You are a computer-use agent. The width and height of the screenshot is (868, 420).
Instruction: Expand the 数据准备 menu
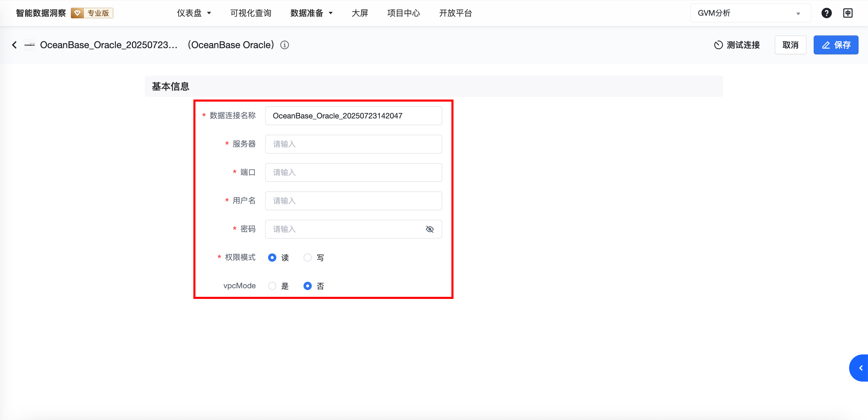(311, 13)
